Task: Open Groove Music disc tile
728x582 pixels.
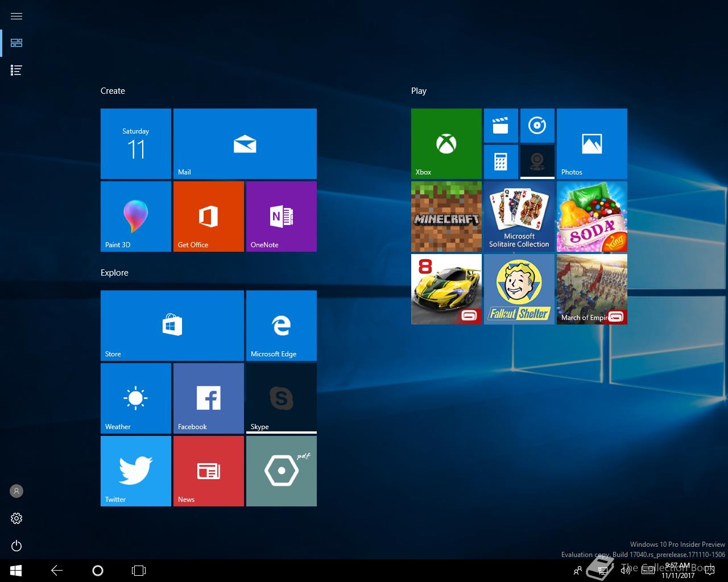Action: coord(537,126)
